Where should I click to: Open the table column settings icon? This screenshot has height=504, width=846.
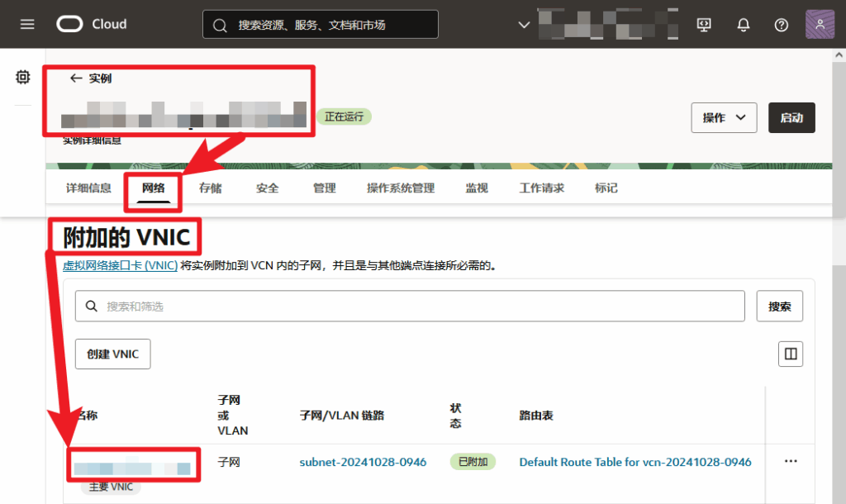click(x=791, y=354)
